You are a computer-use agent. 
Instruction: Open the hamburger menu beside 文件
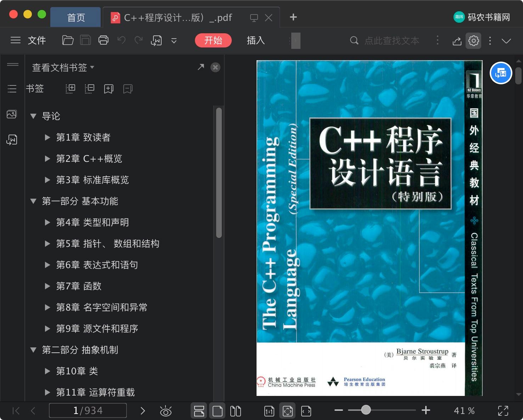click(15, 40)
